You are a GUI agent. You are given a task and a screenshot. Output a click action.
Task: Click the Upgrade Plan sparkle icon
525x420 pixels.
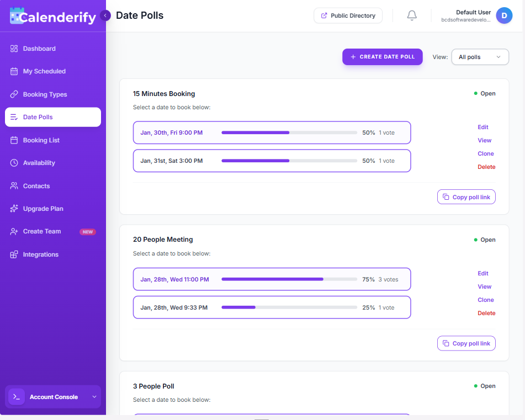point(14,209)
